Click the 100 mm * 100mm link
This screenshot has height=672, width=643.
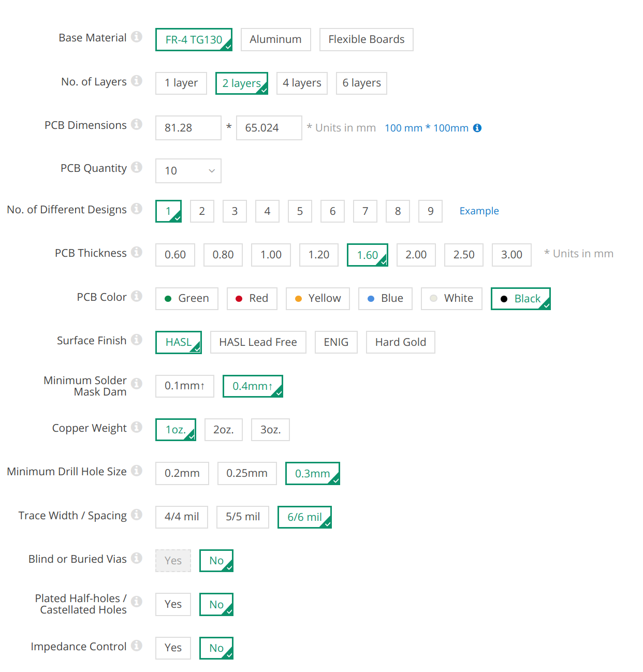[427, 128]
